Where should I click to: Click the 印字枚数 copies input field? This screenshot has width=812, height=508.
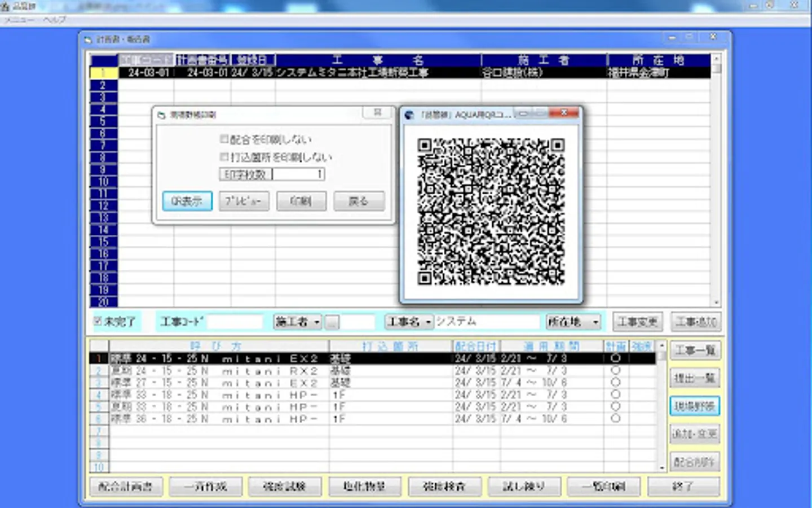(298, 174)
